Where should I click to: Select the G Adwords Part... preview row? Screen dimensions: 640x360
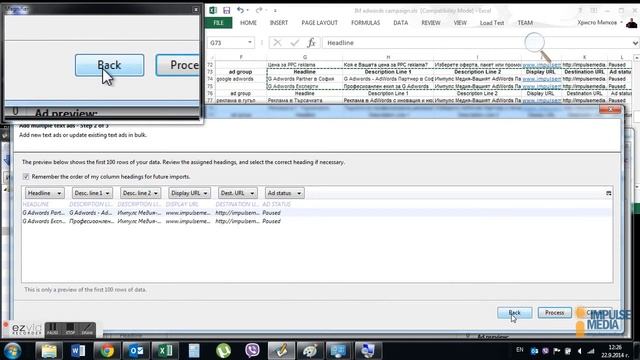pos(317,213)
